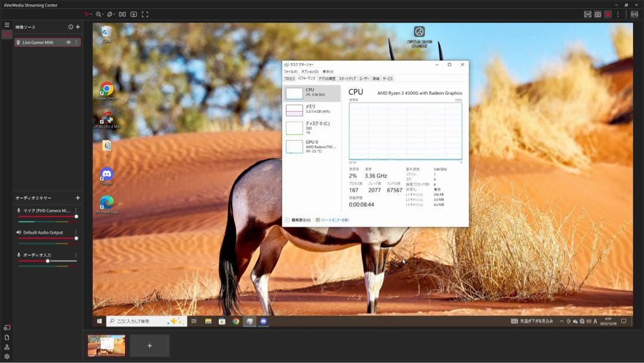Adjust the オーディオ入力 volume slider
This screenshot has height=363, width=644.
(48, 261)
